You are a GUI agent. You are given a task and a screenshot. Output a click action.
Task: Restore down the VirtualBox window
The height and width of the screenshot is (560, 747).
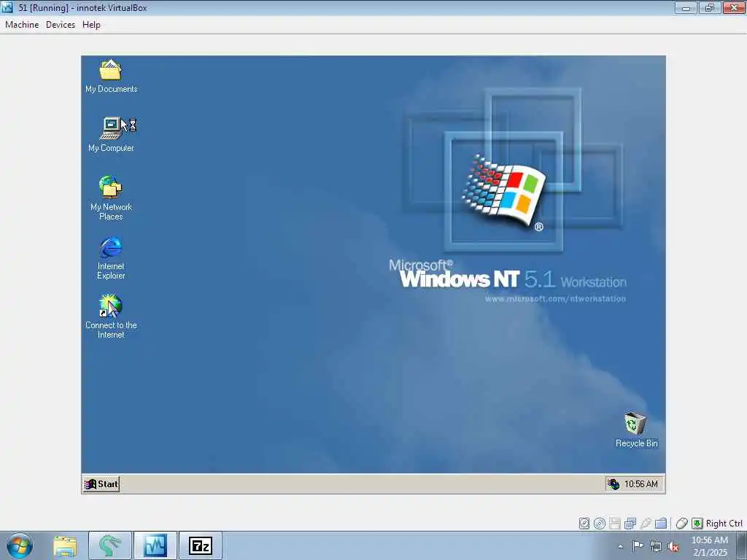[710, 7]
